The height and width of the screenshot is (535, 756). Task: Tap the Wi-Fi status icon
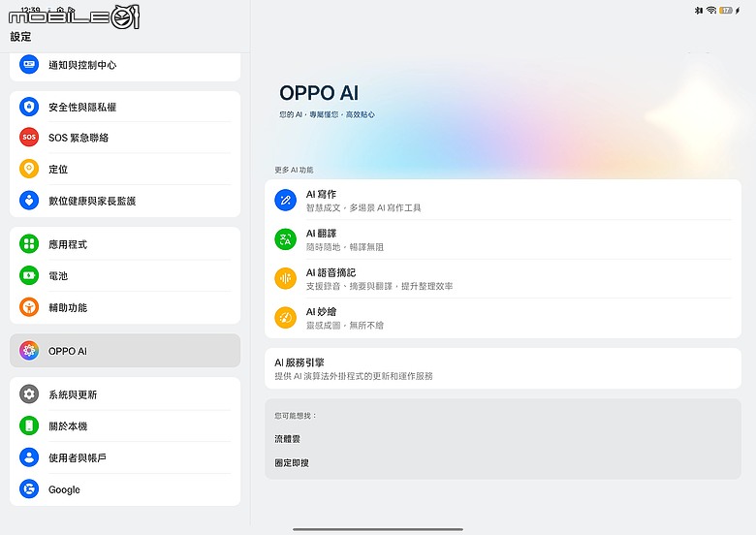click(x=711, y=10)
